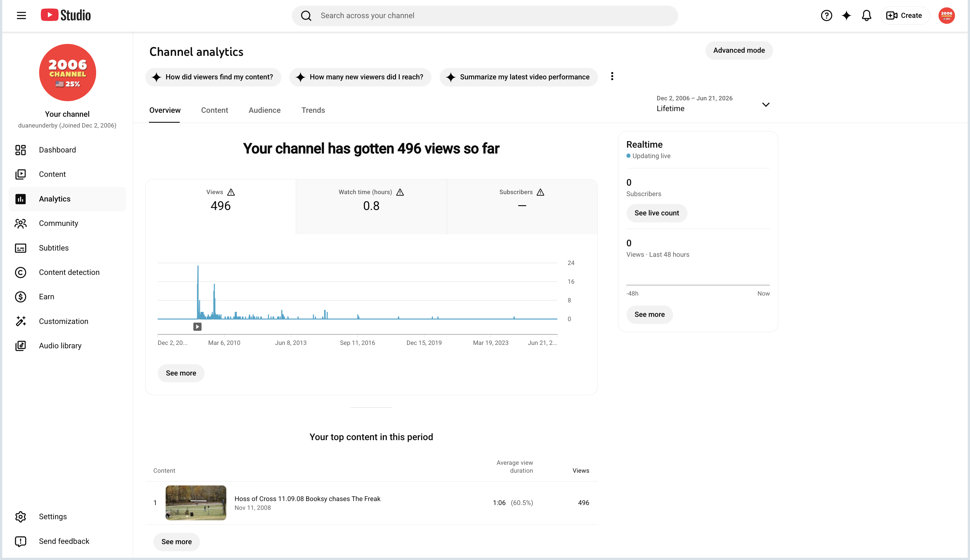Image resolution: width=970 pixels, height=560 pixels.
Task: Ask How did viewers find my content
Action: pos(213,77)
